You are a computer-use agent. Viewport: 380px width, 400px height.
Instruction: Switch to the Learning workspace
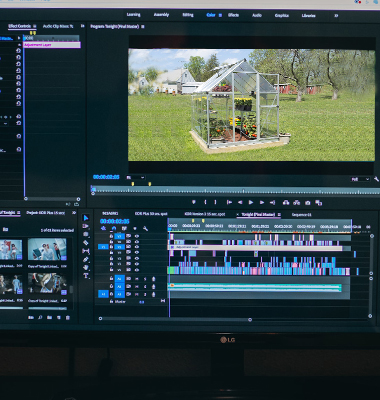133,15
